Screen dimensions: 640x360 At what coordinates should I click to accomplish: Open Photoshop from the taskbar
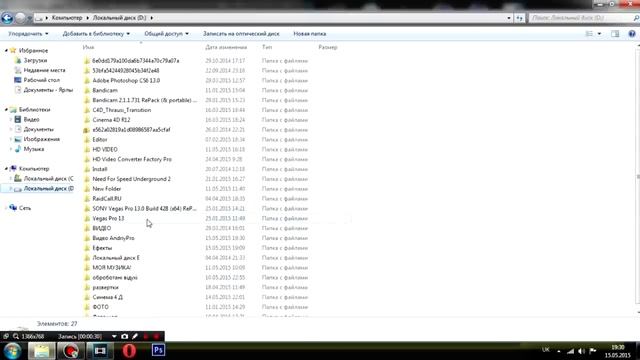(x=158, y=351)
